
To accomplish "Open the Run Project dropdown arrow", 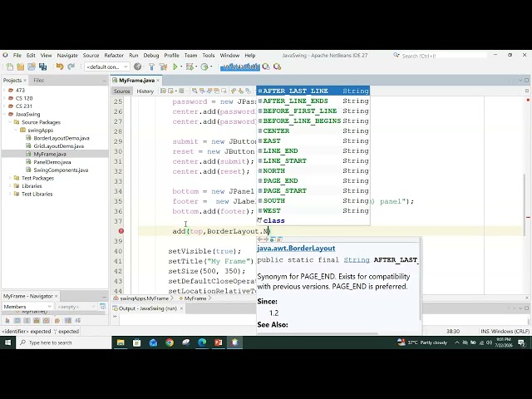I will pos(181,66).
